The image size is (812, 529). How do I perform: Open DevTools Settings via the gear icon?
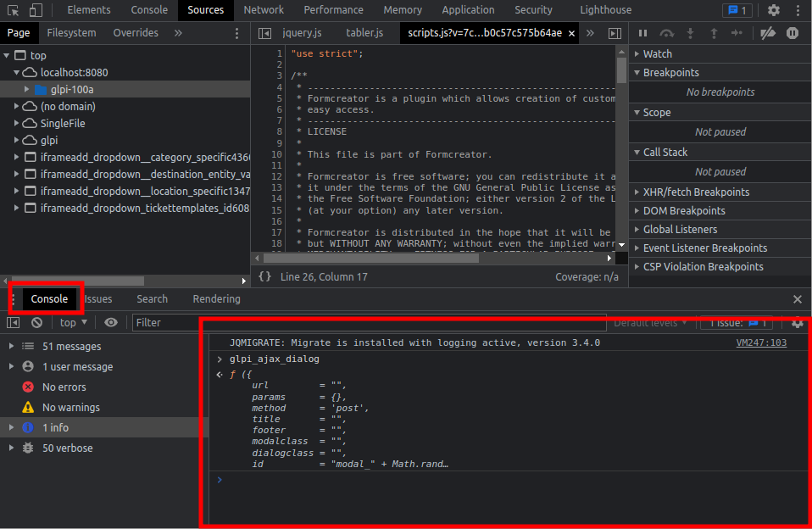coord(774,9)
